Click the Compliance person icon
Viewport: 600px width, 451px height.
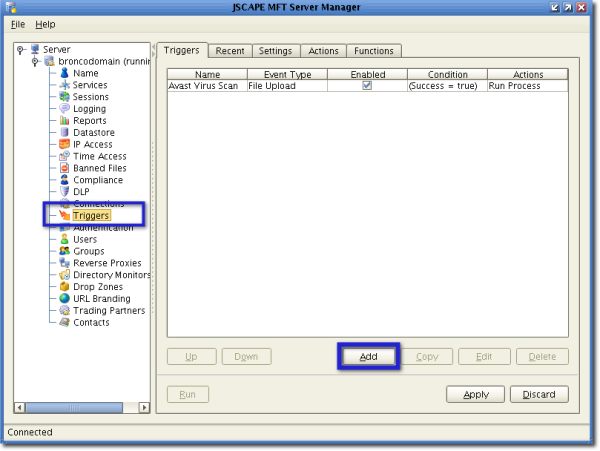(x=64, y=180)
